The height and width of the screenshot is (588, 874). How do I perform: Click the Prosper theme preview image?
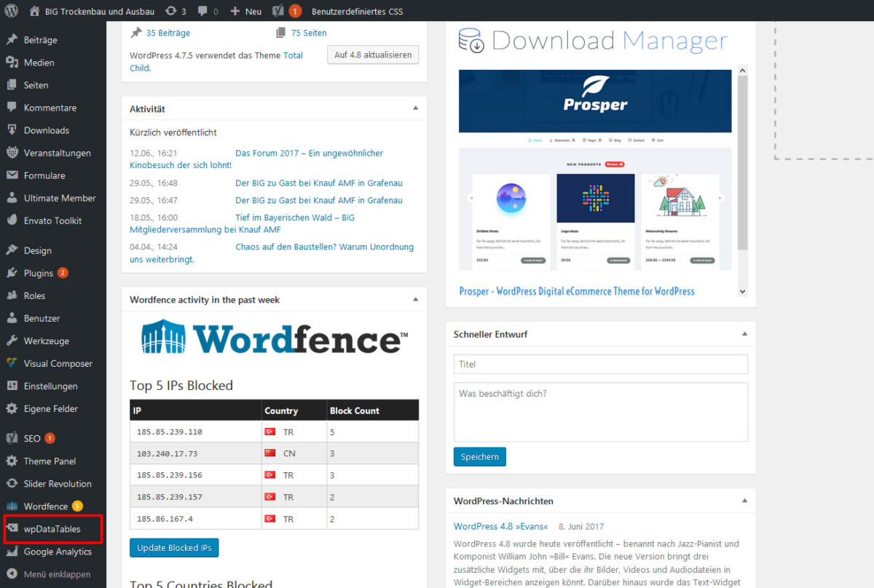595,171
